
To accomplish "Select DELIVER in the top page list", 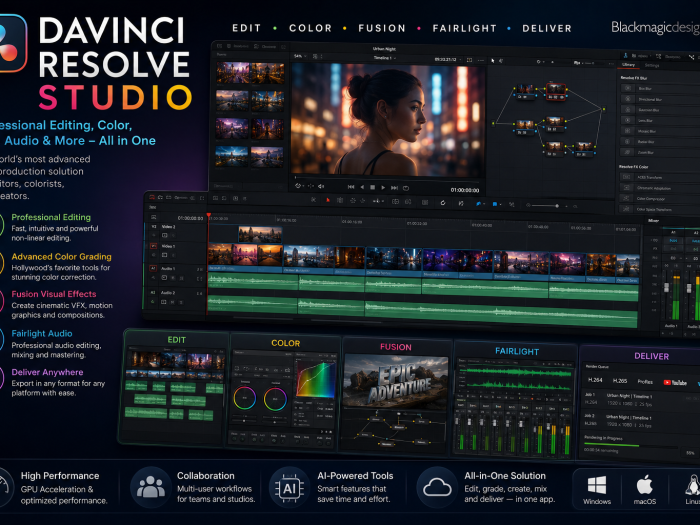I will tap(547, 28).
